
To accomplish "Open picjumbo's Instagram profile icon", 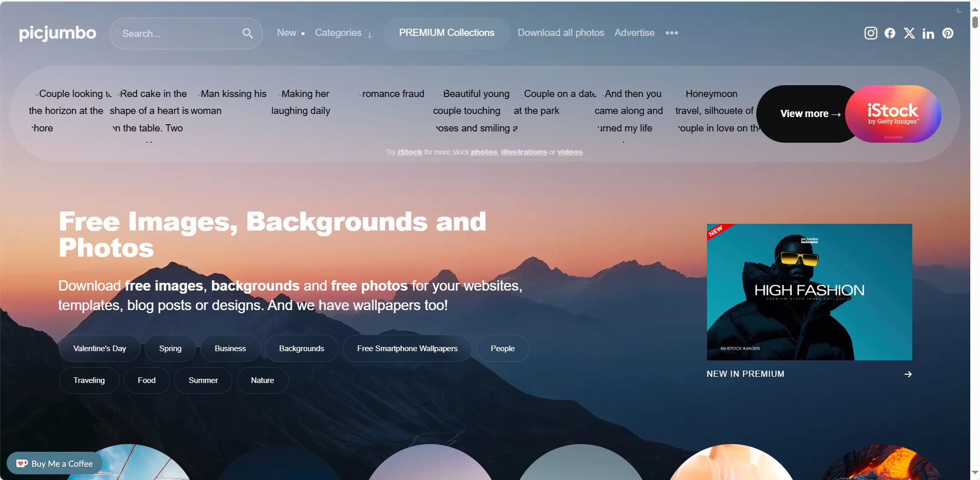I will (871, 33).
